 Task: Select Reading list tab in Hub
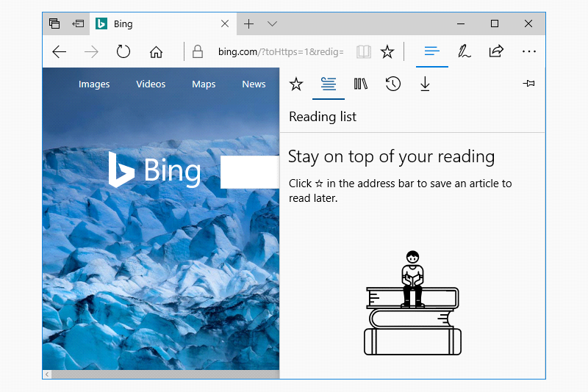(x=329, y=84)
